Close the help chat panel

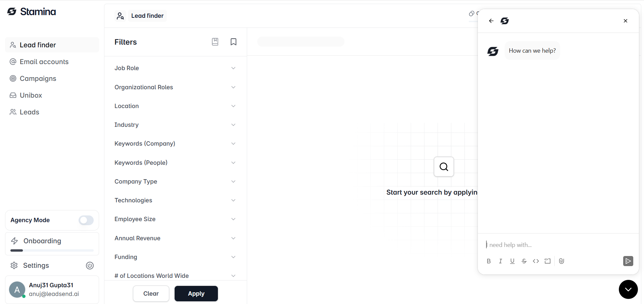626,21
